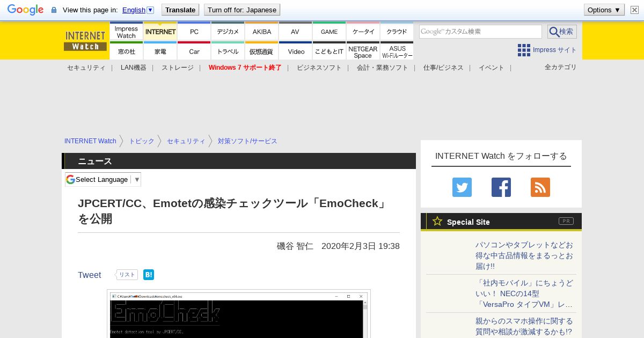Viewport: 644px width, 338px height.
Task: Open the パソコンやタブレット中古品 article link
Action: tap(524, 255)
